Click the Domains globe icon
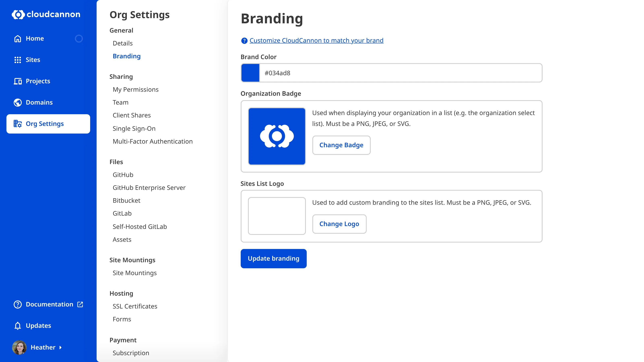644x362 pixels. pos(18,102)
